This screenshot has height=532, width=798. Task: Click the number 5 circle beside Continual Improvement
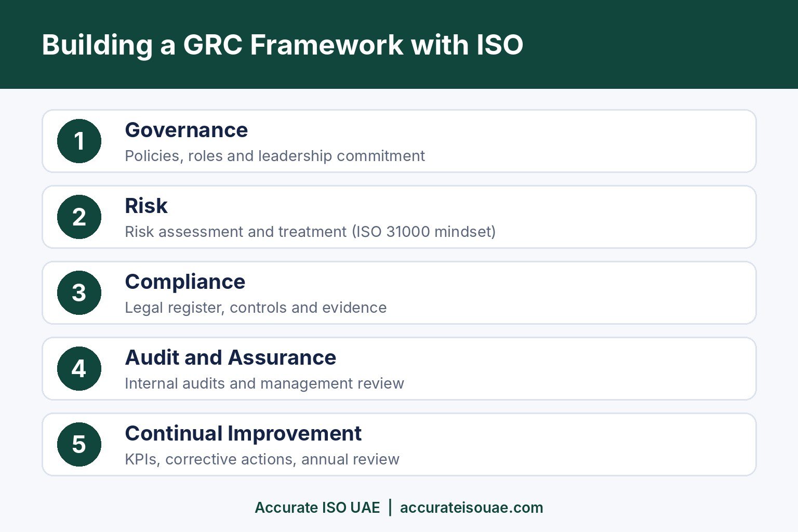click(79, 444)
